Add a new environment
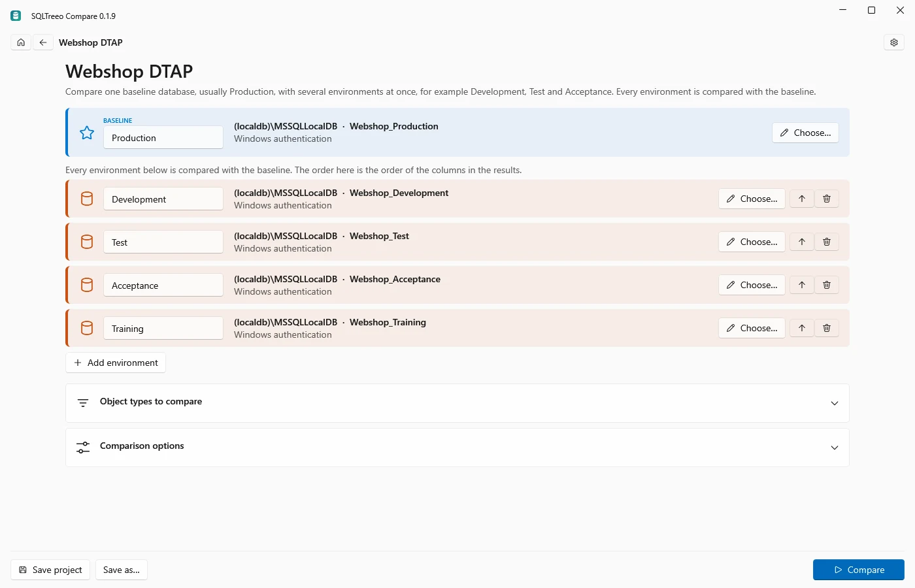Viewport: 915px width, 588px height. pos(116,363)
